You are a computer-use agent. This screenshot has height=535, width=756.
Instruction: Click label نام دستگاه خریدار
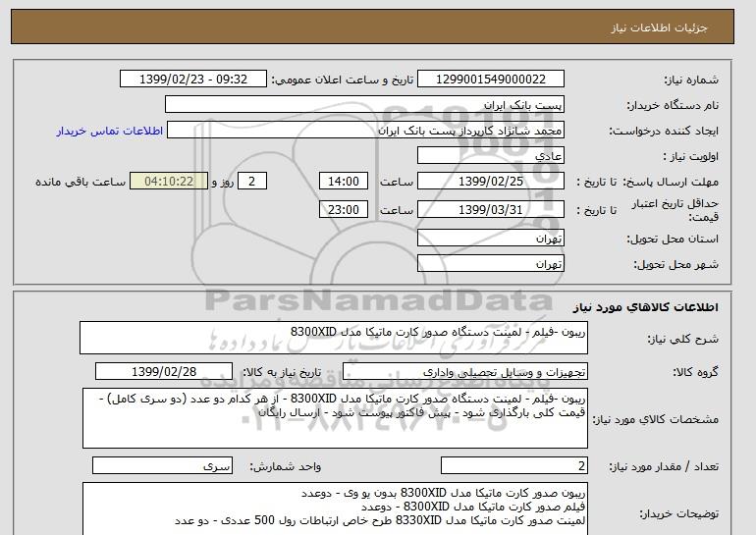pos(673,105)
